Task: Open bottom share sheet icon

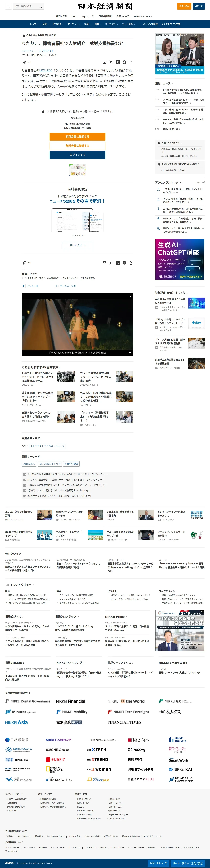Action: 131,263
